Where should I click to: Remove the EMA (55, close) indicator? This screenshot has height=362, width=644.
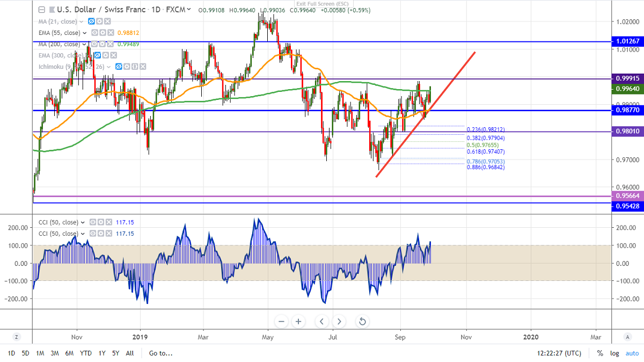111,33
